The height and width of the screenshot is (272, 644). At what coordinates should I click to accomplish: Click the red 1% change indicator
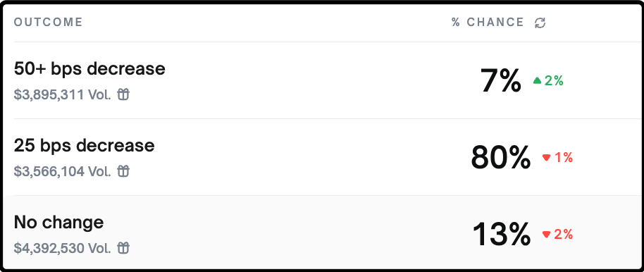tap(564, 157)
